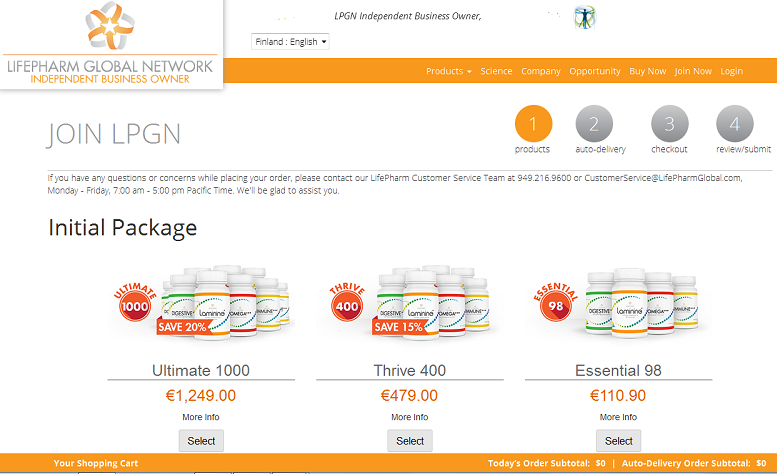Open More Info for Ultimate 1000
Screen dimensions: 777x474
(201, 417)
